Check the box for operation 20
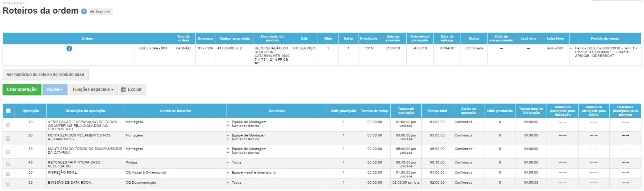Viewport: 644px width, 191px height. click(8, 138)
